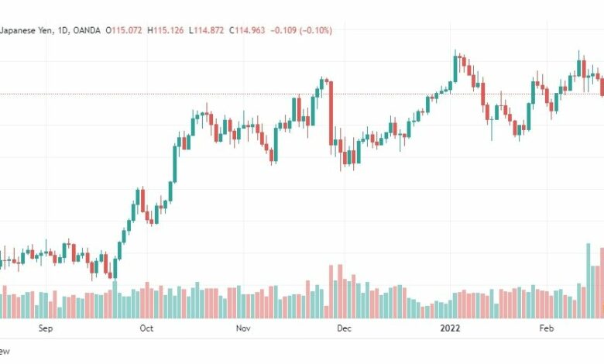604x364 pixels.
Task: Select the open price value O115.072
Action: (x=124, y=30)
